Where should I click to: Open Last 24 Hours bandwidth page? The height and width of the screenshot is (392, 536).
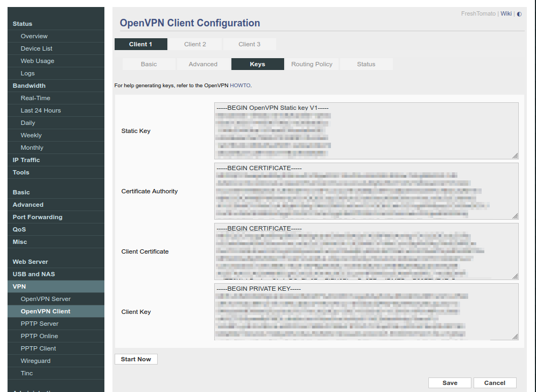(56, 110)
